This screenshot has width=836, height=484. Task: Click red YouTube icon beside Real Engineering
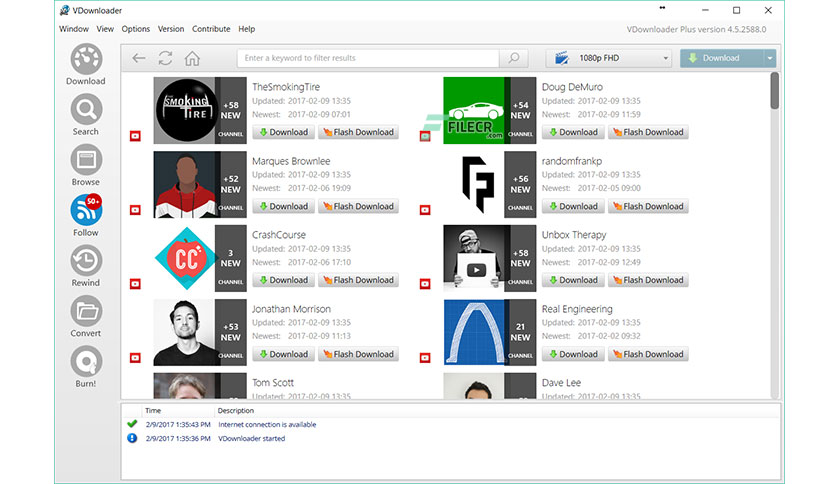[x=425, y=358]
